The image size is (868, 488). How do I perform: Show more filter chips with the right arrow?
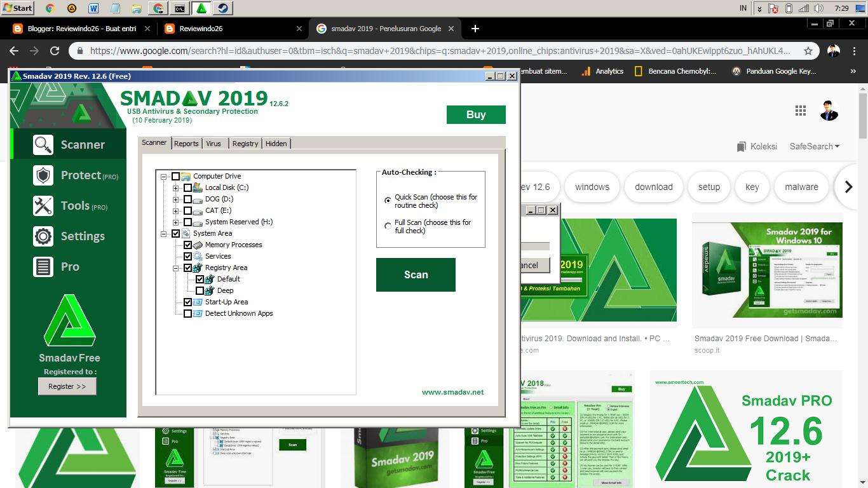click(848, 187)
